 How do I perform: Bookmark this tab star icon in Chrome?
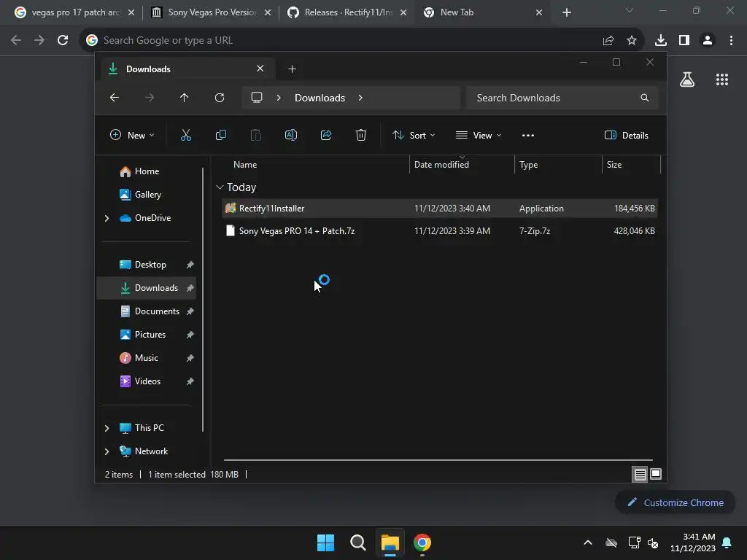pos(632,41)
